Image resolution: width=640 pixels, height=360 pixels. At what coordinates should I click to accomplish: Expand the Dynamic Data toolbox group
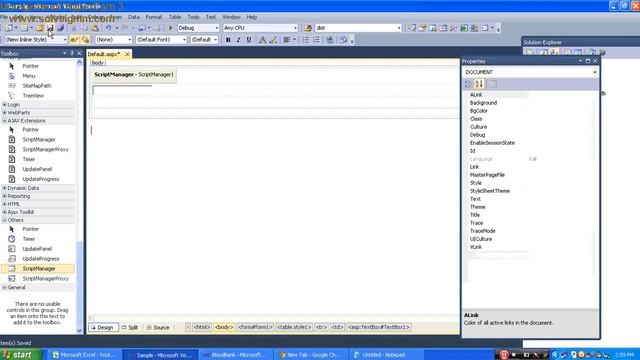4,188
